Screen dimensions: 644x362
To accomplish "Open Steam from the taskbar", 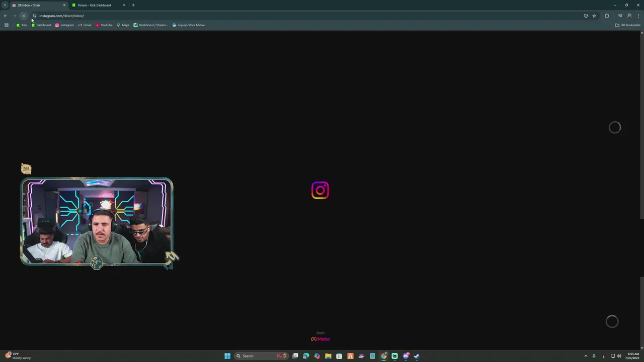I will pos(417,356).
